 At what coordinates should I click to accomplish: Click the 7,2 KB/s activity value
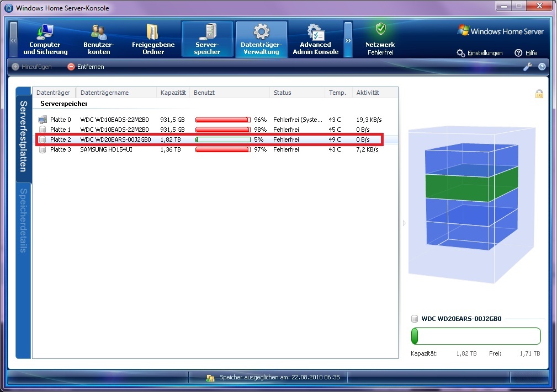click(367, 149)
